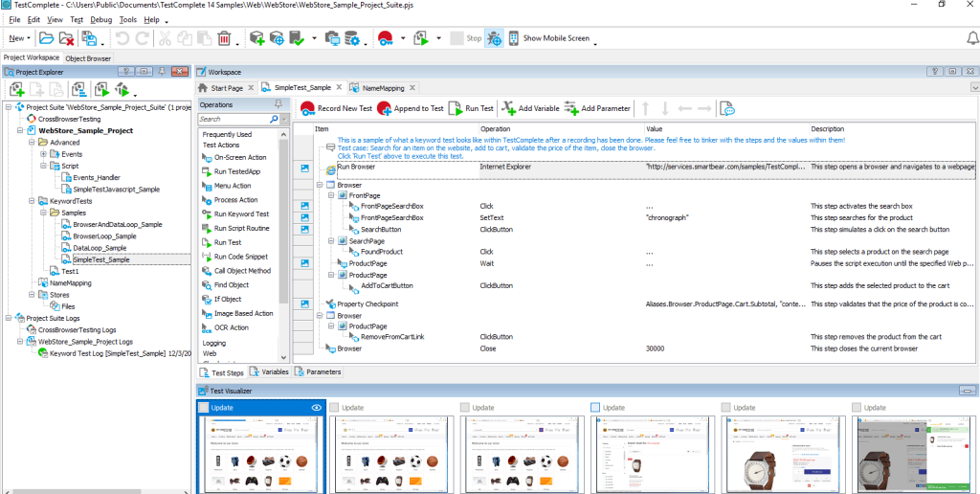
Task: Toggle the Debugging bug icon in toolbar
Action: [495, 38]
